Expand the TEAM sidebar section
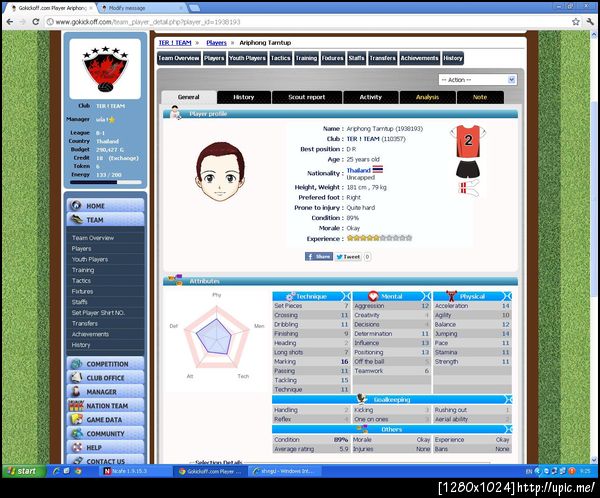Image resolution: width=600 pixels, height=498 pixels. point(106,220)
